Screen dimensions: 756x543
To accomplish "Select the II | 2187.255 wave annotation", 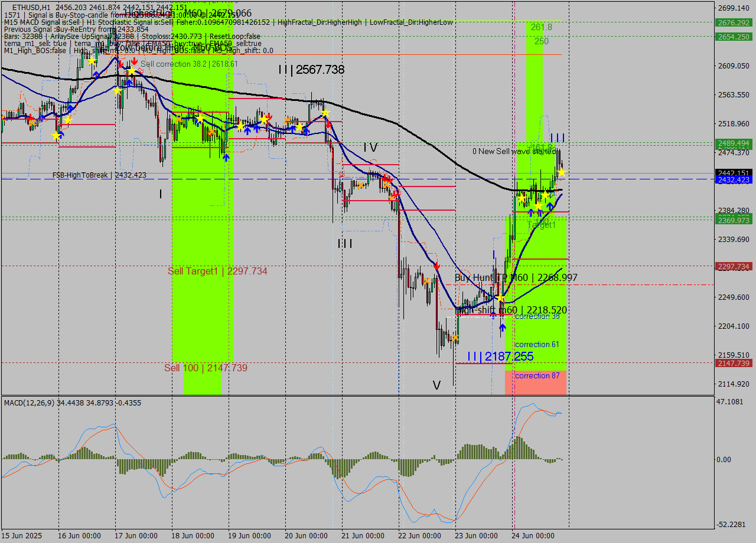I will coord(500,356).
